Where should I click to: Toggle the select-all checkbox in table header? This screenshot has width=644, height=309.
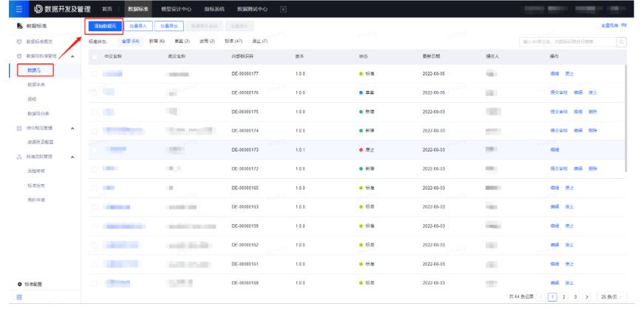click(x=95, y=56)
